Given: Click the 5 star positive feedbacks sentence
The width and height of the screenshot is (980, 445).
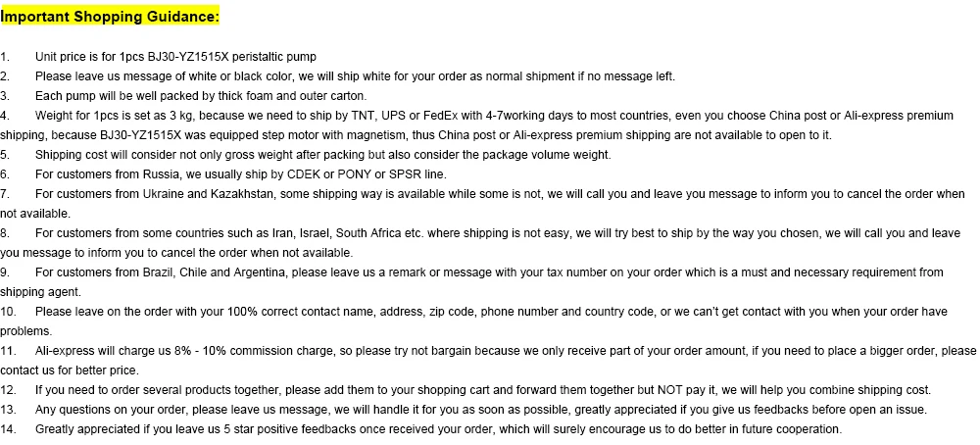Looking at the screenshot, I should [439, 429].
